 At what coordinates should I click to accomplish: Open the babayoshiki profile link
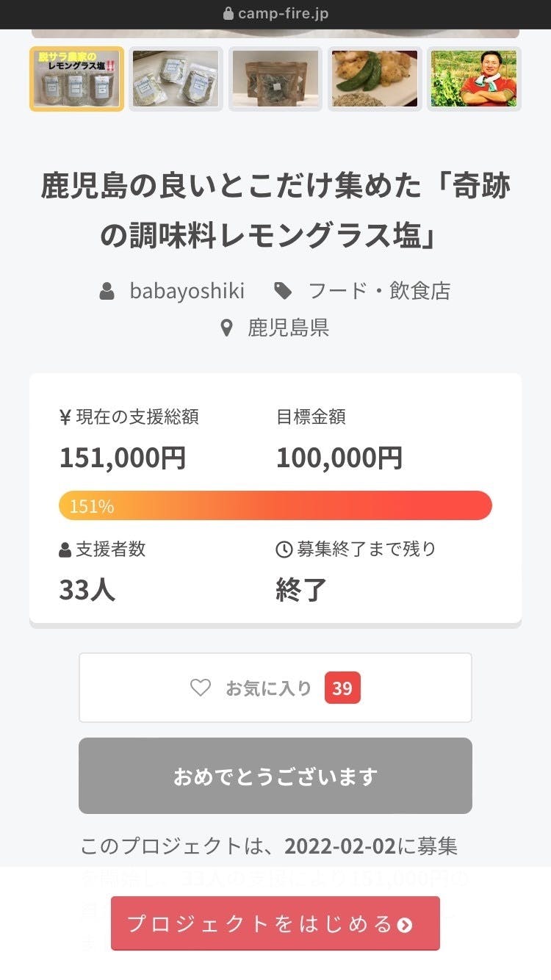pyautogui.click(x=187, y=291)
